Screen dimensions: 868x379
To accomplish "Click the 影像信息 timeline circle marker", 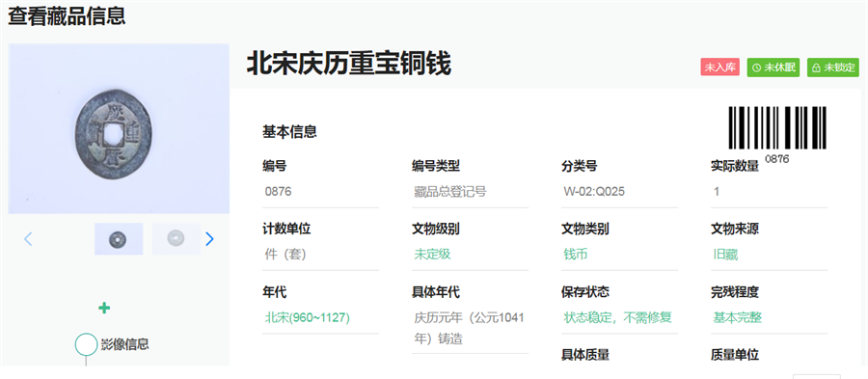I will 87,343.
